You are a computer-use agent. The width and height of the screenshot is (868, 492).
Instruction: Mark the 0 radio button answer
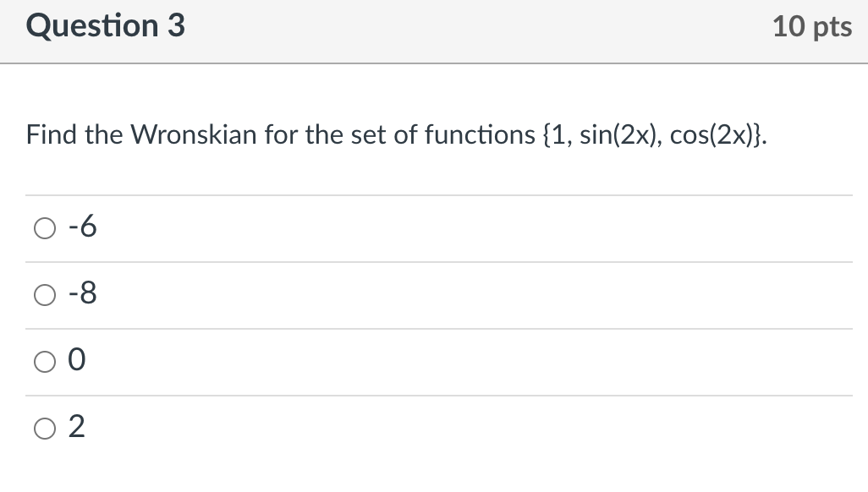tap(45, 362)
